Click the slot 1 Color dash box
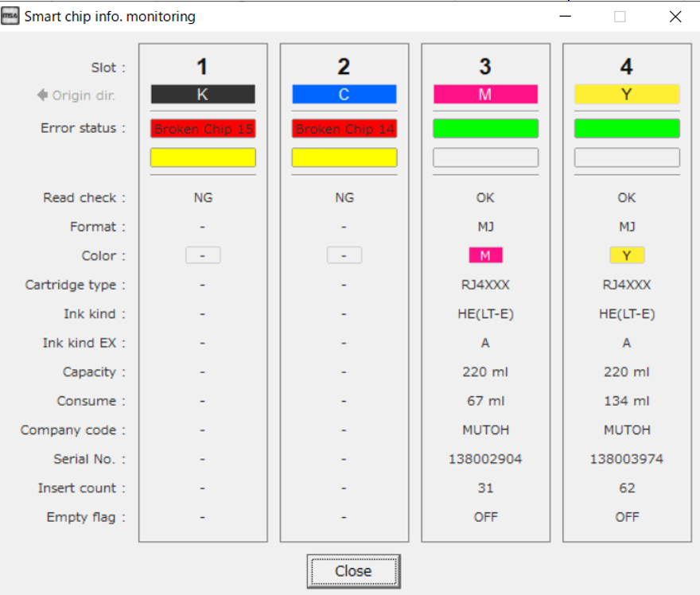This screenshot has width=700, height=595. 203,255
